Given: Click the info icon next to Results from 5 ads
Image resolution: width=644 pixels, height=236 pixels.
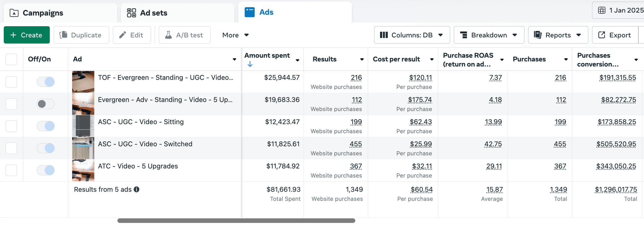Looking at the screenshot, I should (x=136, y=189).
